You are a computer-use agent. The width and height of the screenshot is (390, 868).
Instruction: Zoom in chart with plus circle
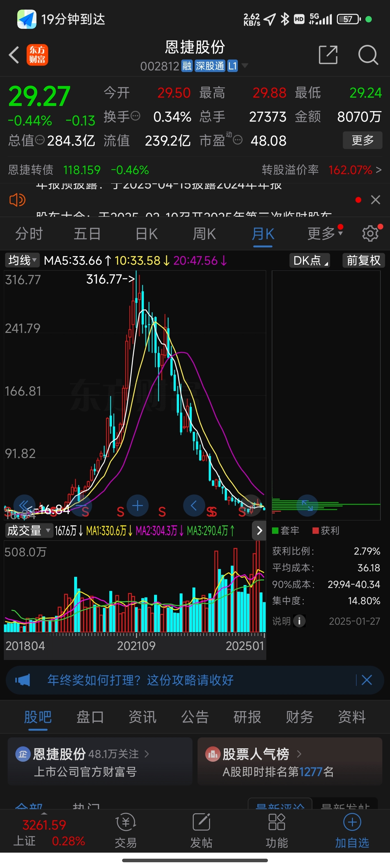click(137, 505)
